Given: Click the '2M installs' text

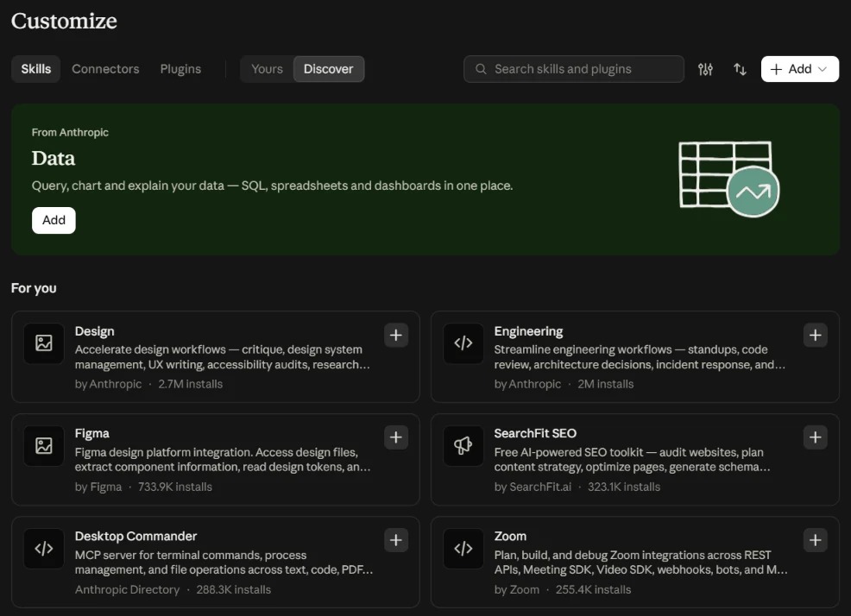Looking at the screenshot, I should coord(605,384).
